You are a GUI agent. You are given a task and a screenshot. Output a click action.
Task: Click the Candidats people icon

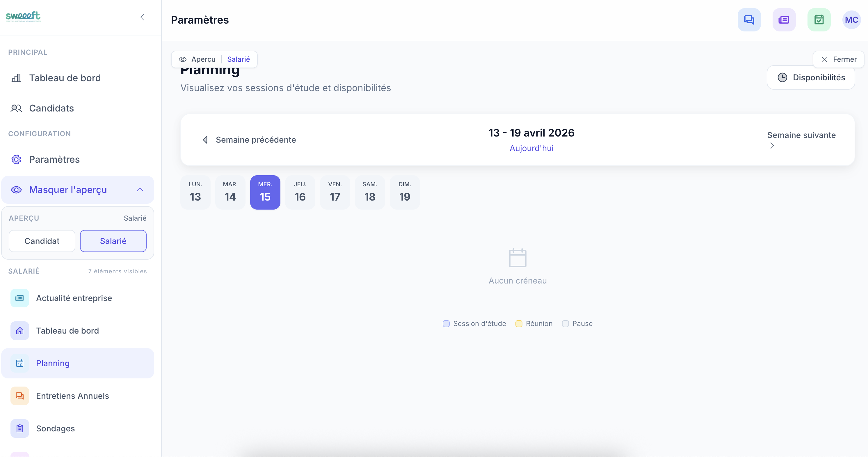tap(16, 108)
